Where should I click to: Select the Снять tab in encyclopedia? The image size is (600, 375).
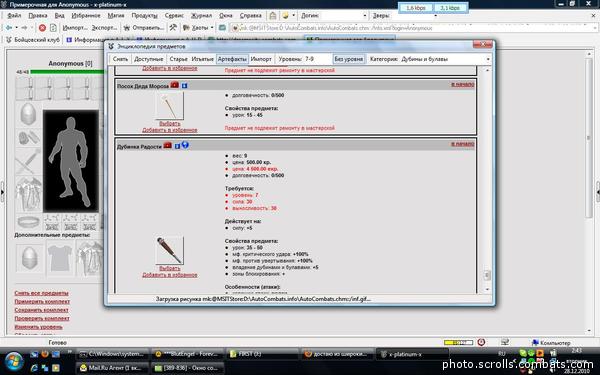coord(120,59)
